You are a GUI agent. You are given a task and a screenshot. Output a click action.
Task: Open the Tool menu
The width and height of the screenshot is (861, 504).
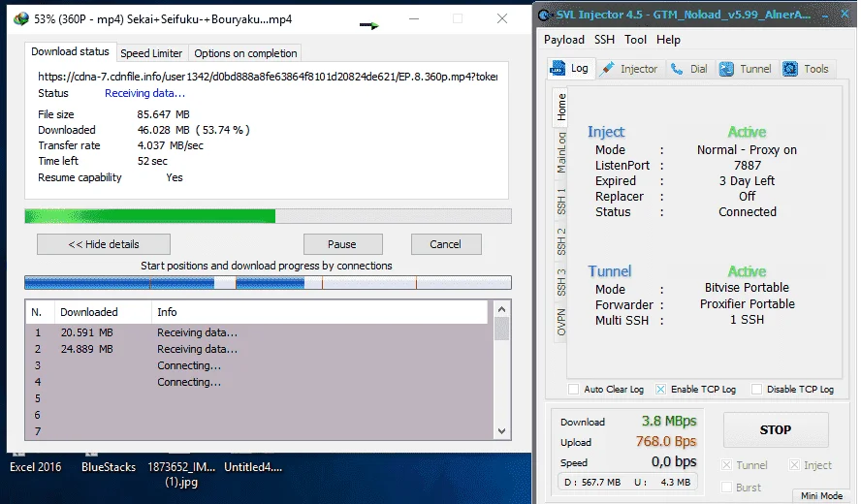(x=635, y=40)
